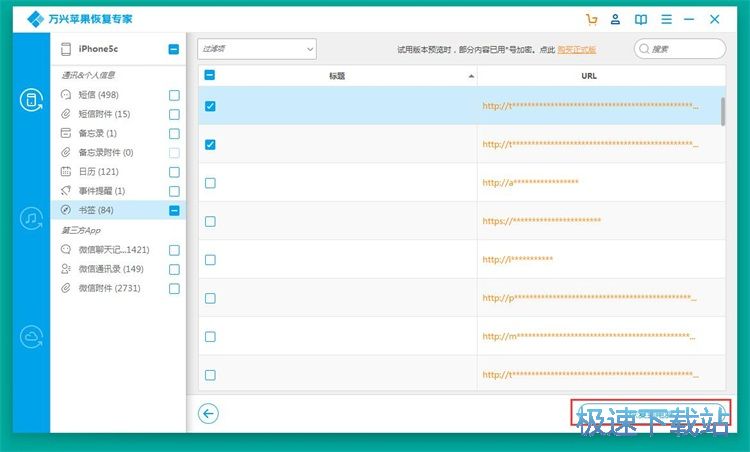Click the 事件提醒 reminder icon

pos(66,190)
